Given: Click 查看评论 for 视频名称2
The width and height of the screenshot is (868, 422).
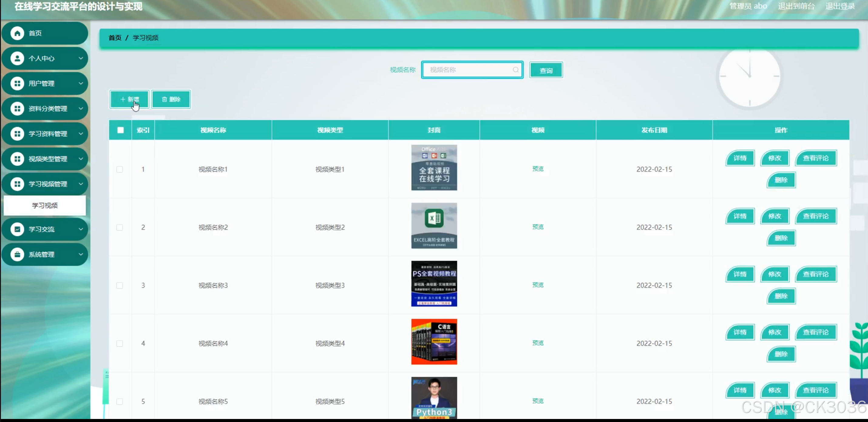Looking at the screenshot, I should click(815, 216).
